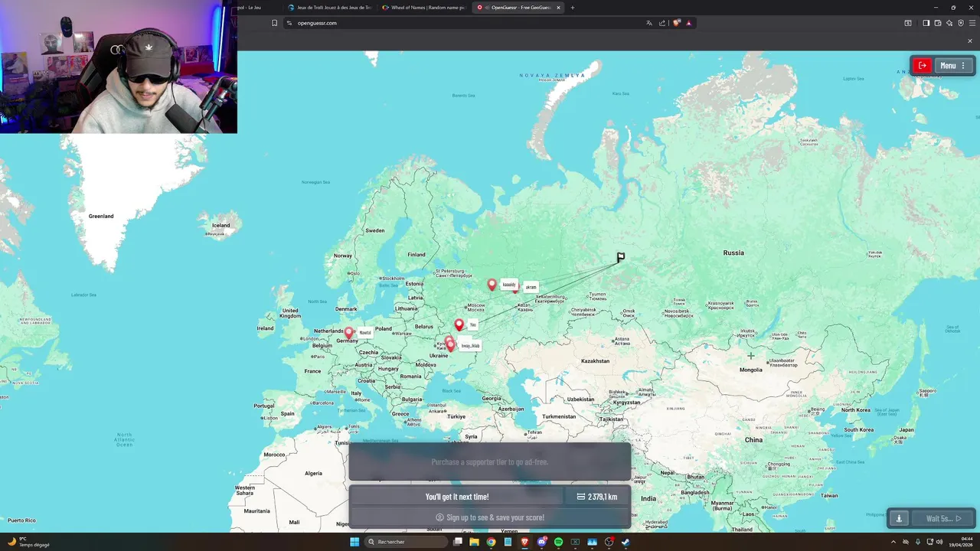The width and height of the screenshot is (980, 551).
Task: Open Brave browser from the taskbar
Action: click(x=524, y=542)
